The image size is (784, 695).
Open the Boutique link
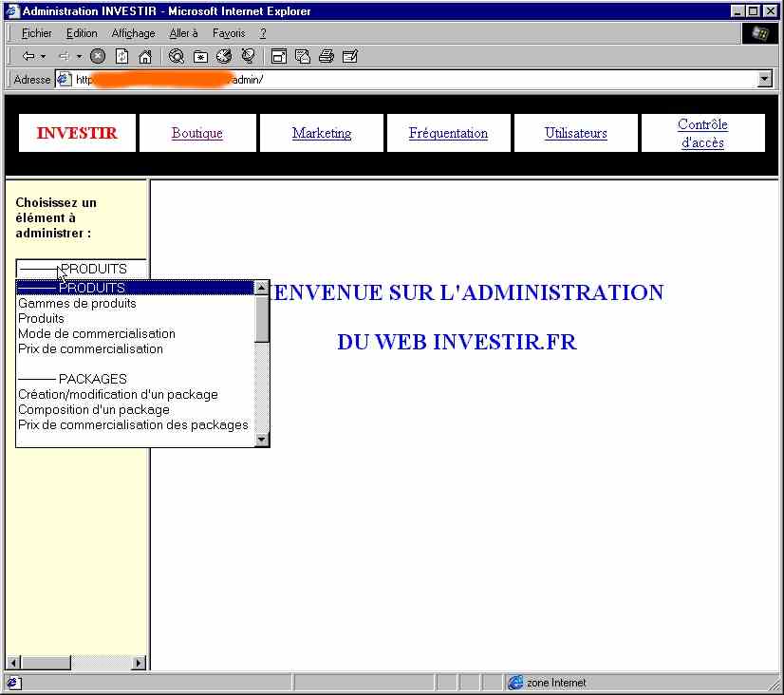click(x=197, y=133)
